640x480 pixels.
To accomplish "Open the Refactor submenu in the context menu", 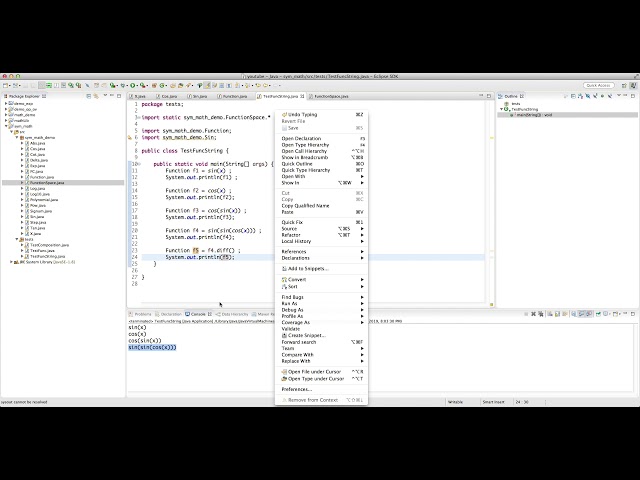I will (321, 235).
